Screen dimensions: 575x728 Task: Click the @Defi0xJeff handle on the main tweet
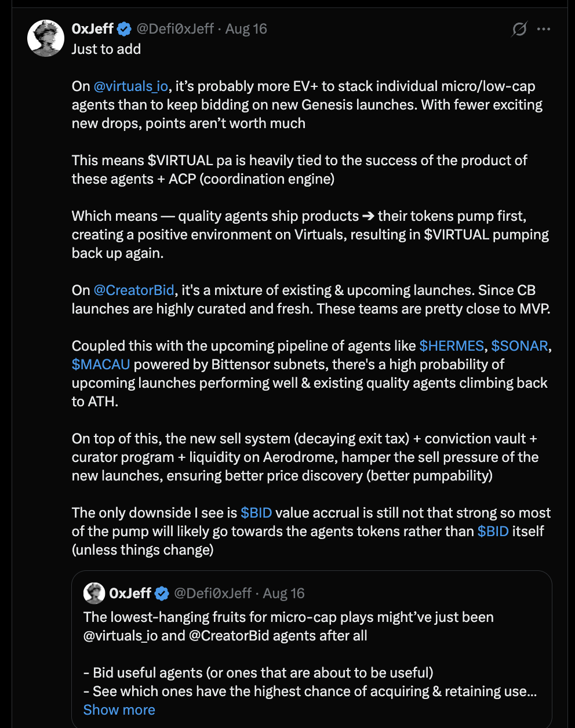tap(175, 28)
